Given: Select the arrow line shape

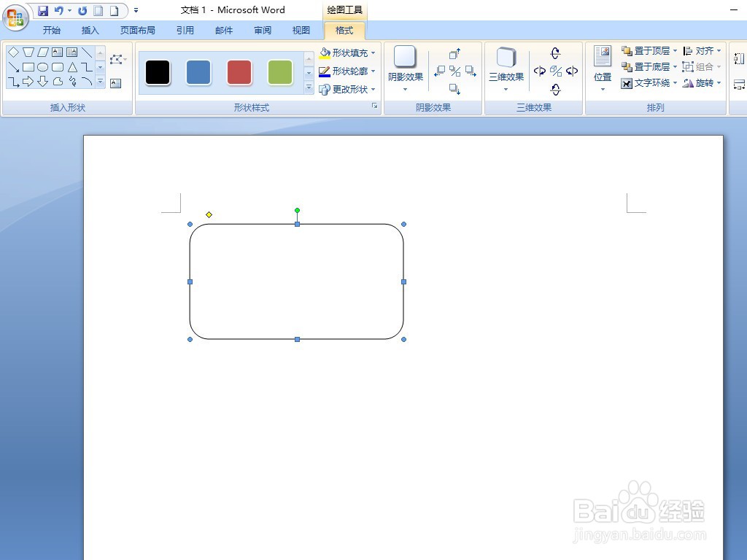Looking at the screenshot, I should (x=13, y=66).
